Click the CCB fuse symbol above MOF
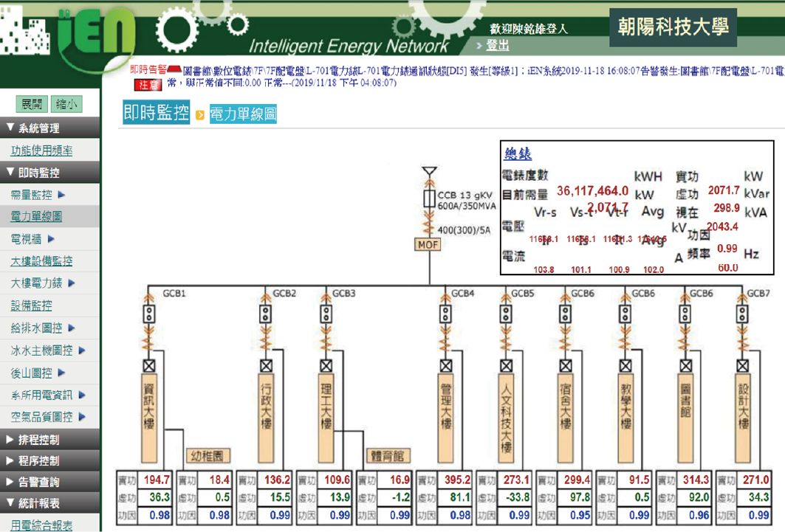 pos(427,199)
